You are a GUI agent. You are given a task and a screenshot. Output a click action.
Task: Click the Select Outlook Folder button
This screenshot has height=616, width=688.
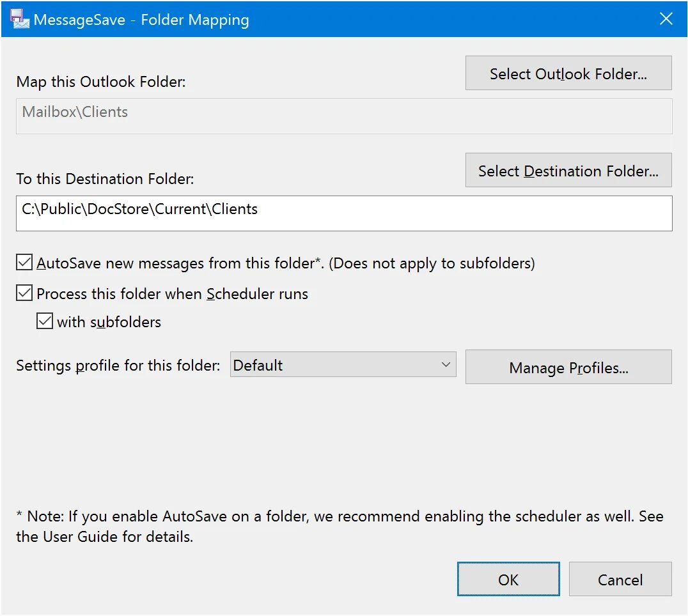point(568,73)
